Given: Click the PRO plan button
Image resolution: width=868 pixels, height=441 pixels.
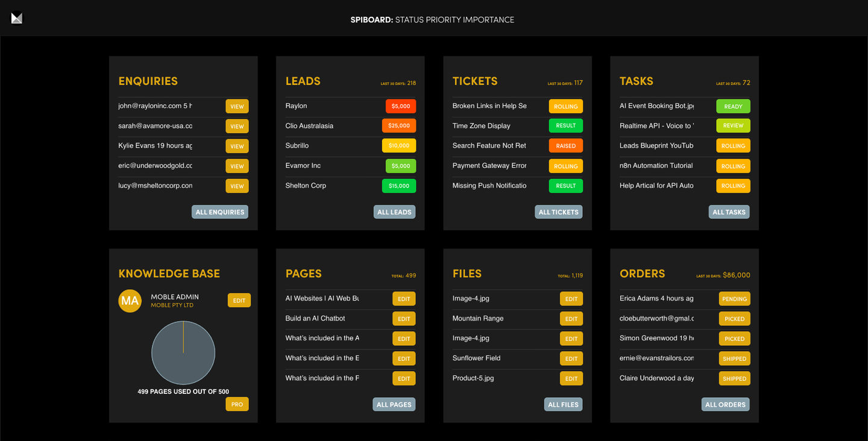Looking at the screenshot, I should tap(237, 404).
